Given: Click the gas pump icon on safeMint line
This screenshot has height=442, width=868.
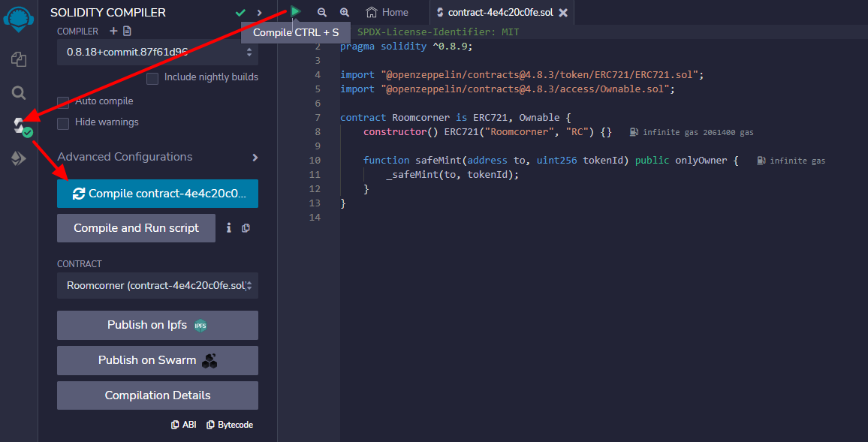Looking at the screenshot, I should (761, 161).
